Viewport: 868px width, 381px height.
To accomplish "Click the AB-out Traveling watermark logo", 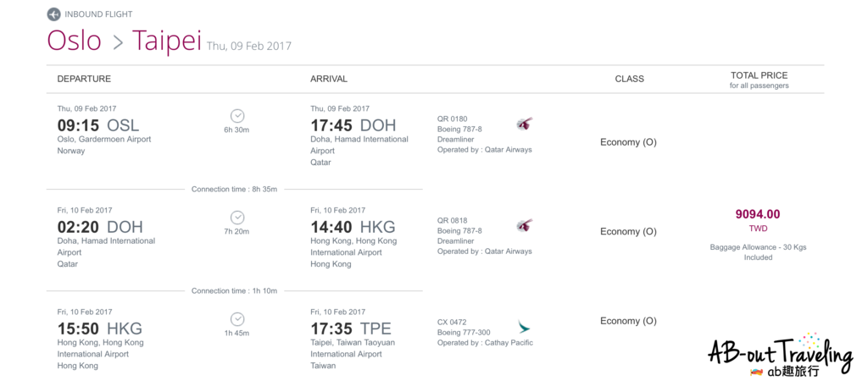I will point(781,354).
